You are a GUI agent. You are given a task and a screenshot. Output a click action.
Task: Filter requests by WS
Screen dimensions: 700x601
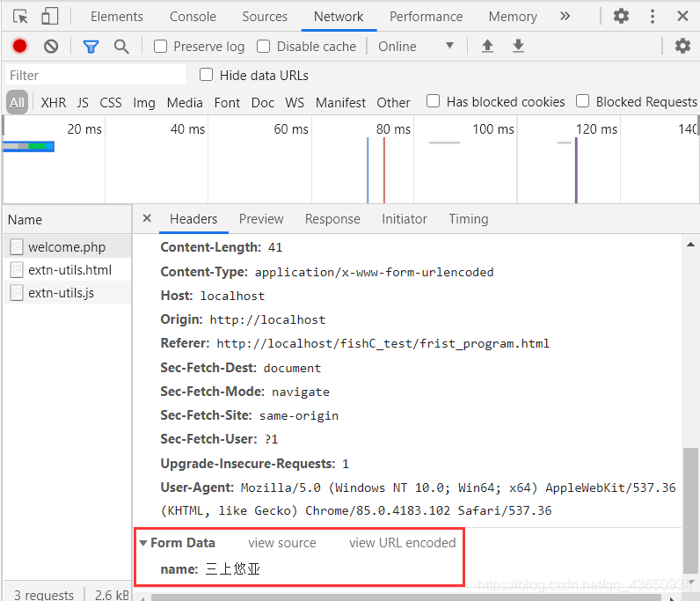click(x=295, y=102)
